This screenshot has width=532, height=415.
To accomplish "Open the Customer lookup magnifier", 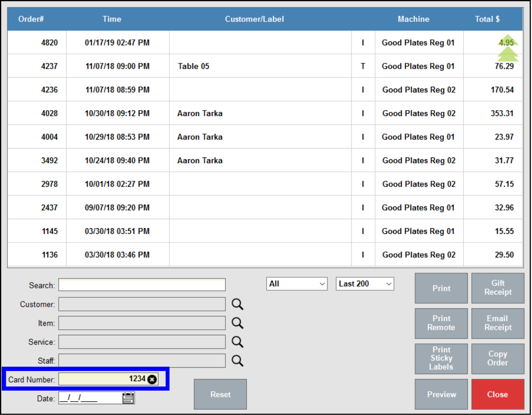I will [238, 304].
